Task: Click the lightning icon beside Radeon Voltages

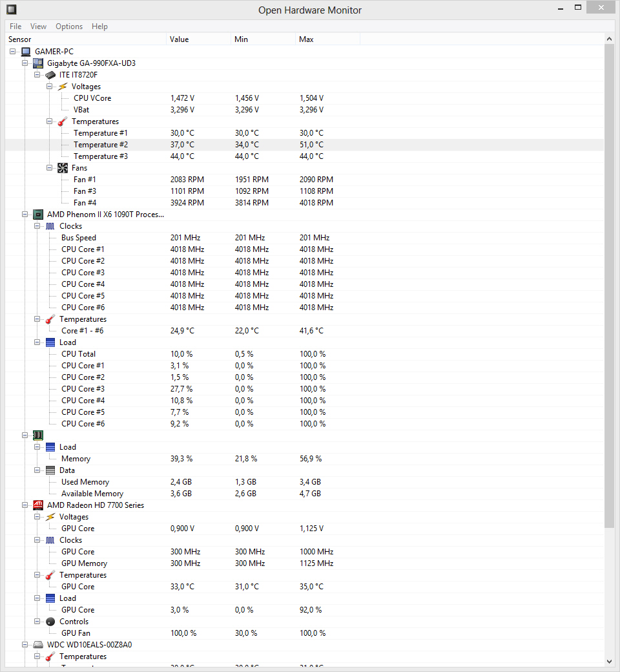Action: click(x=50, y=517)
